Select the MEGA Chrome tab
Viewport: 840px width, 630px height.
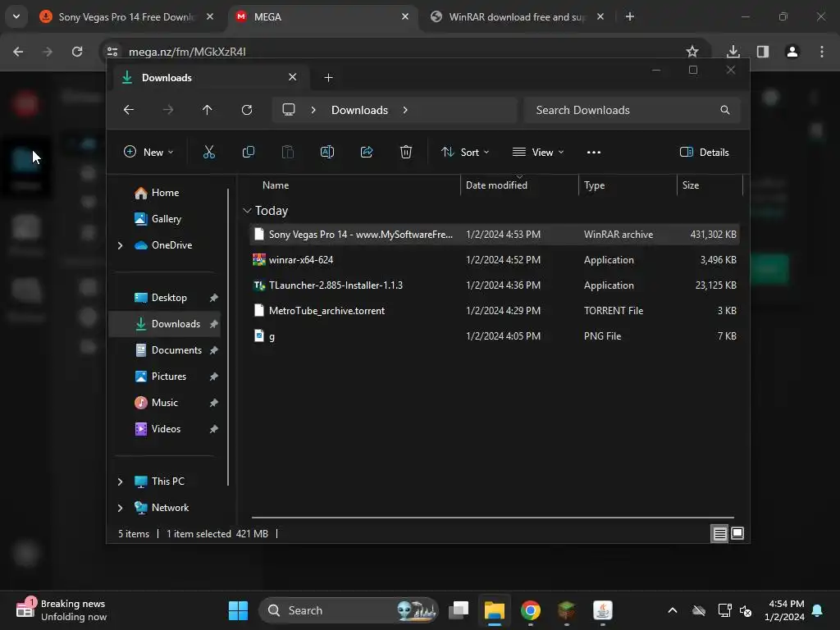click(322, 16)
